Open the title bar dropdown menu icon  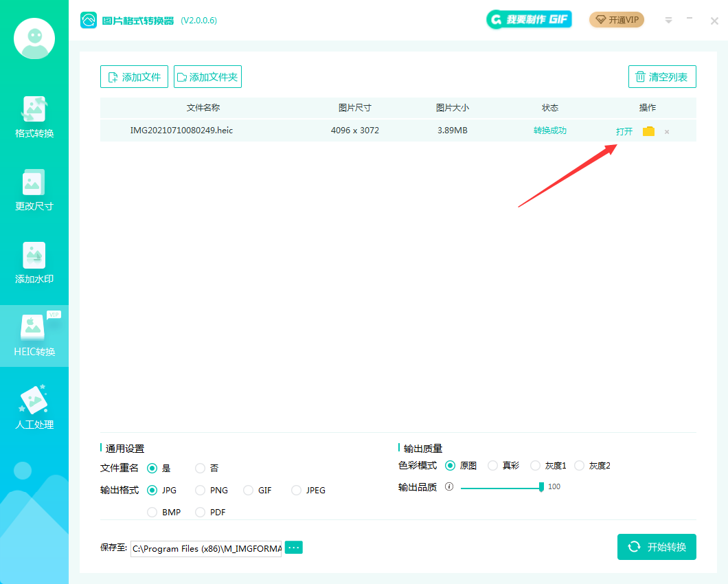pos(668,21)
